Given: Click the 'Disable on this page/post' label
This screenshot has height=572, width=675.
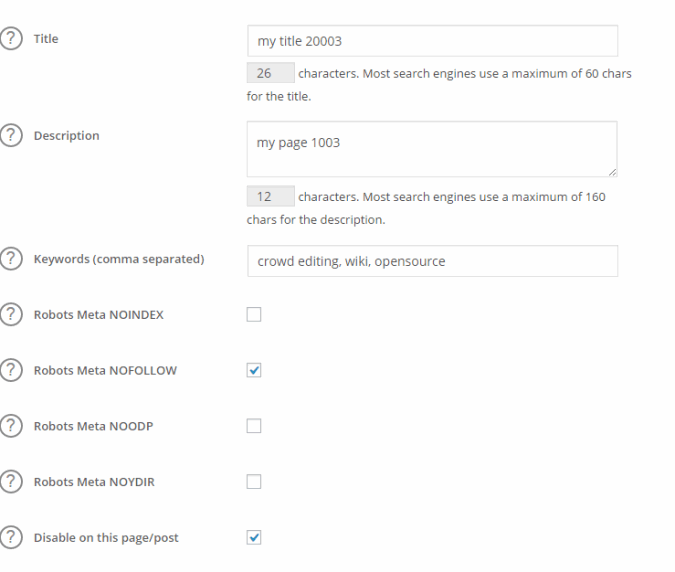Looking at the screenshot, I should click(106, 538).
